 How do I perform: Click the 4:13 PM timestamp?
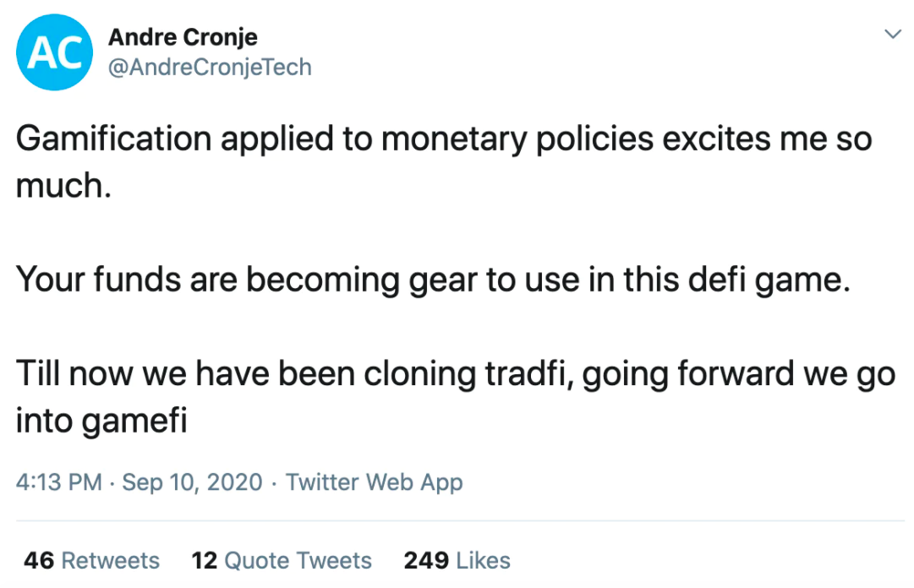tap(58, 482)
